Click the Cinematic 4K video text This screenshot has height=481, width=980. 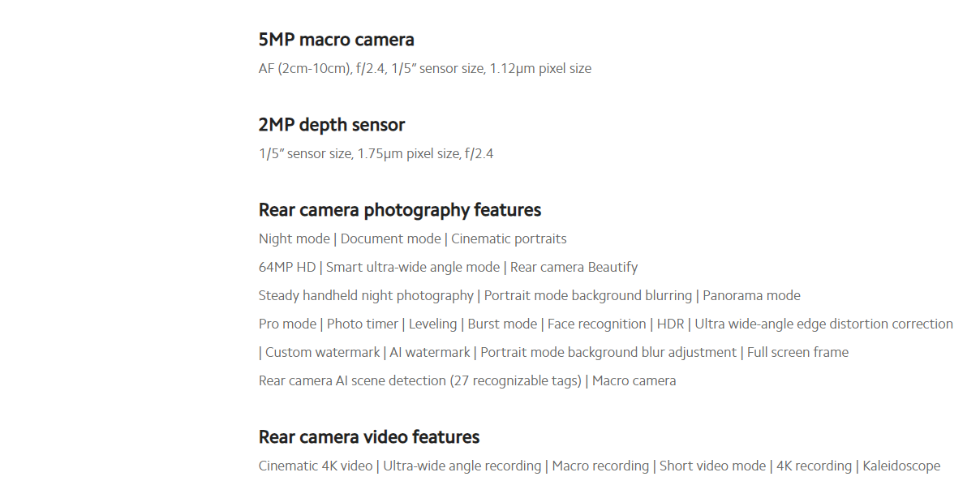[x=316, y=466]
